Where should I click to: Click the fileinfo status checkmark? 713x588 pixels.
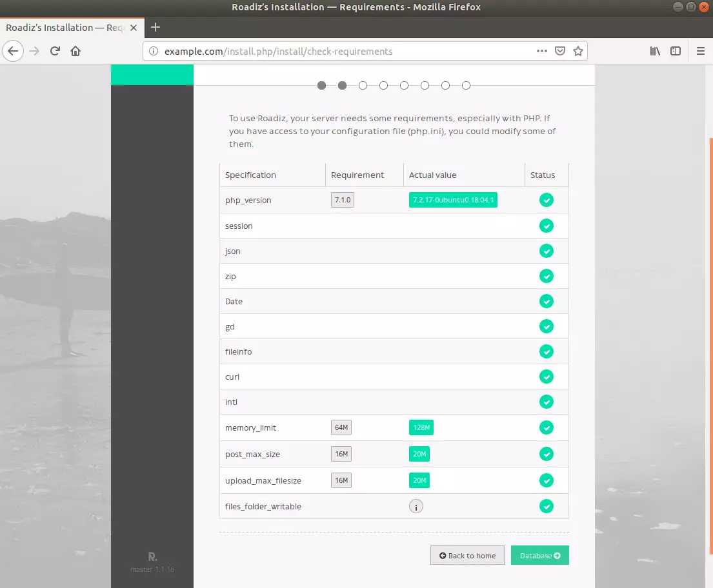tap(546, 351)
